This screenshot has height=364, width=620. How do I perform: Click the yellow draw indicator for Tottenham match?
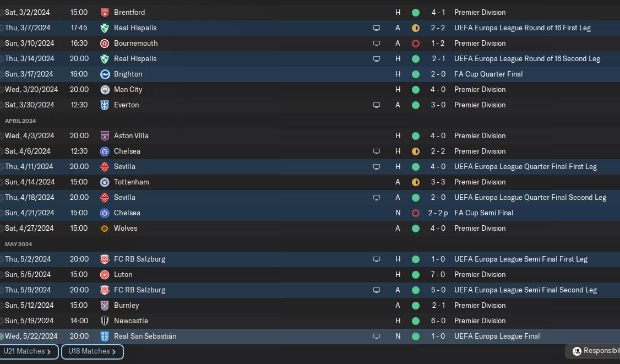[416, 182]
